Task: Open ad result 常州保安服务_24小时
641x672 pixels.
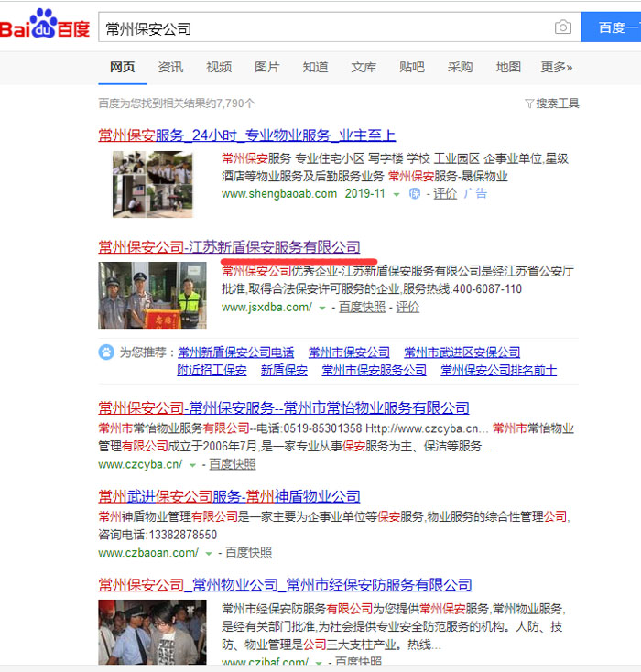Action: 247,135
